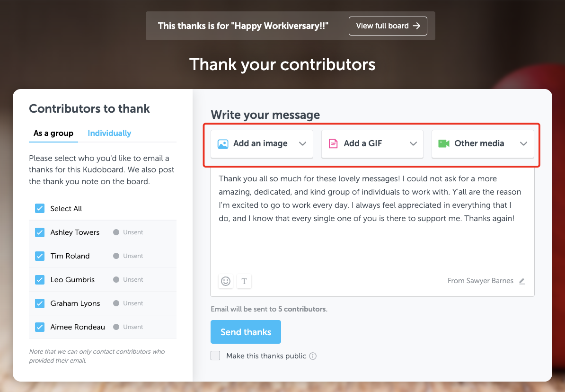Screen dimensions: 565x392
Task: Expand the Other media chevron
Action: (523, 143)
